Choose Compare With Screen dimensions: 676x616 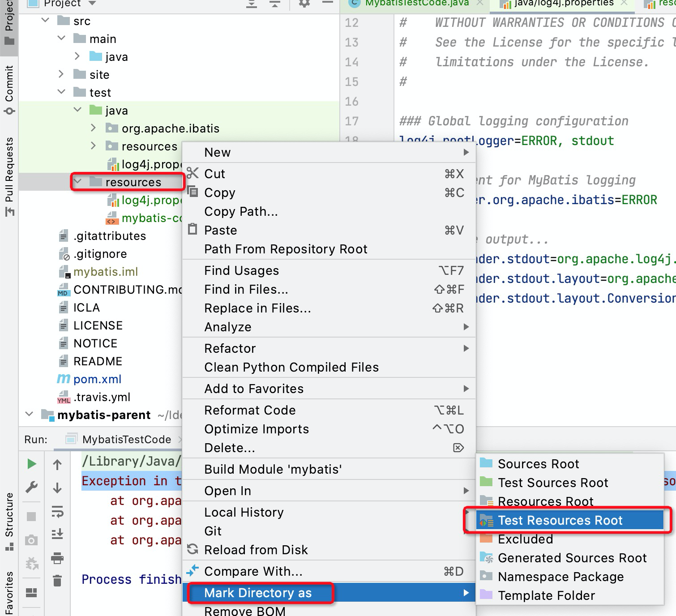[x=329, y=571]
